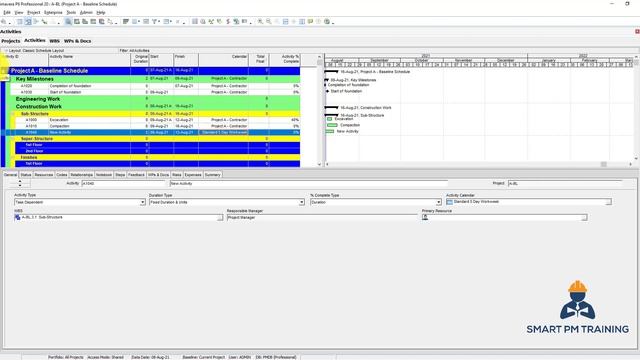Open the Duration Type dropdown
640x360 pixels.
(x=302, y=202)
